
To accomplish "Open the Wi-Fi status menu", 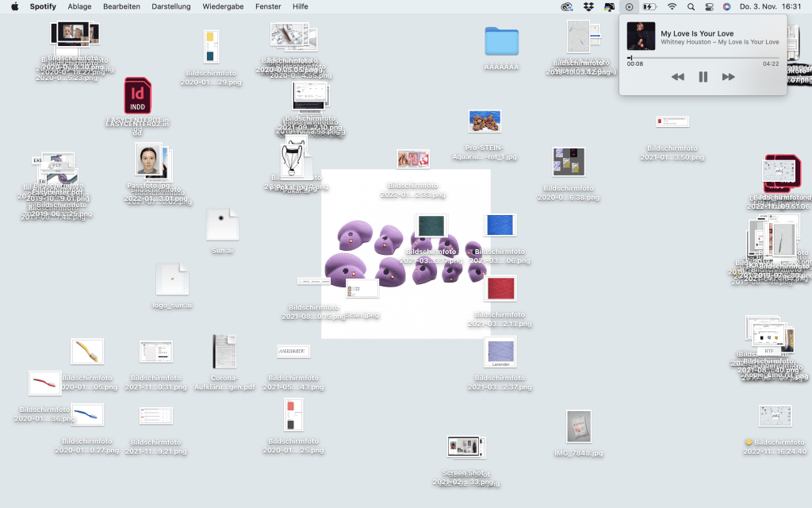I will coord(672,6).
